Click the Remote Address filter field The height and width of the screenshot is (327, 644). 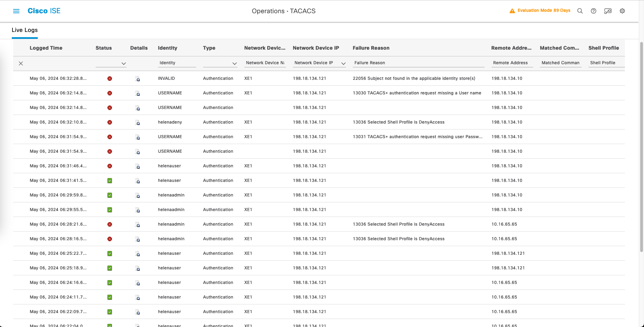(x=512, y=63)
